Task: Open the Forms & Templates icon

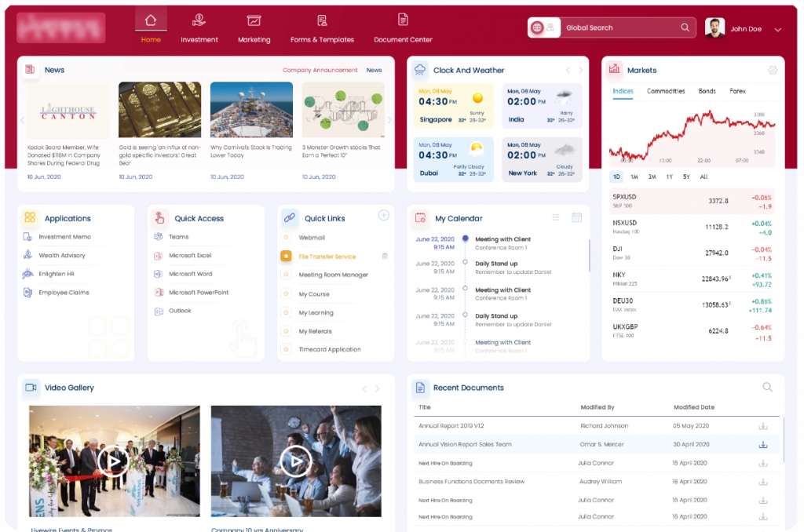Action: (x=322, y=20)
